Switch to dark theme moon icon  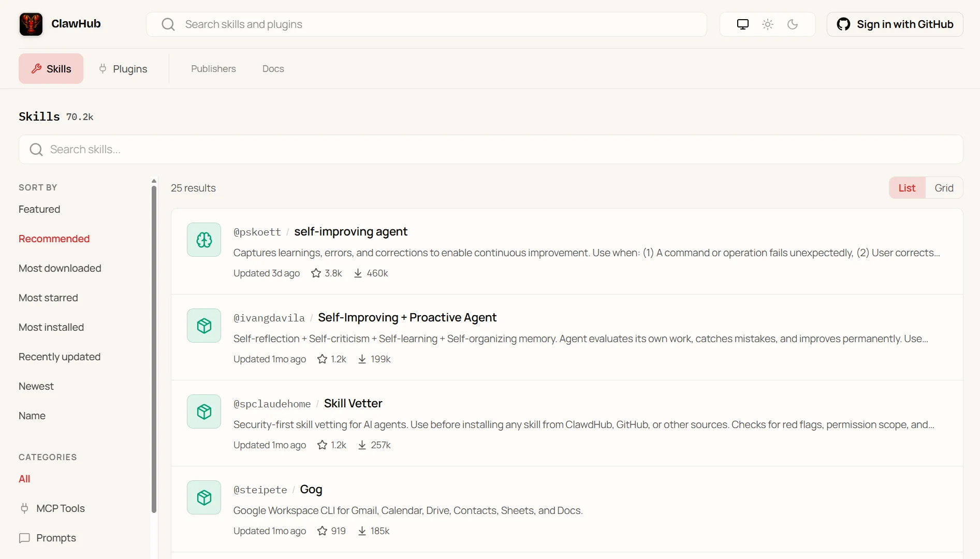tap(793, 24)
